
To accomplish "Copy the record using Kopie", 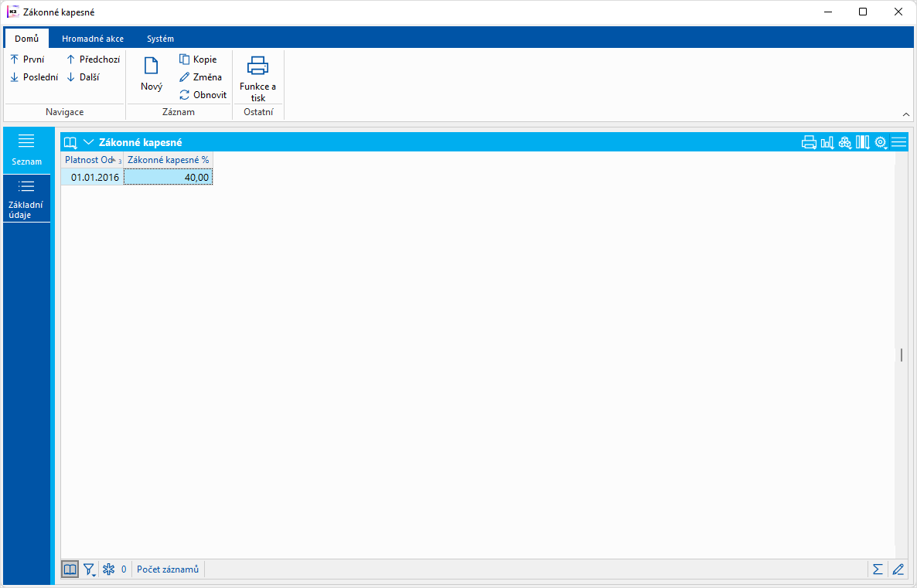I will pyautogui.click(x=198, y=59).
